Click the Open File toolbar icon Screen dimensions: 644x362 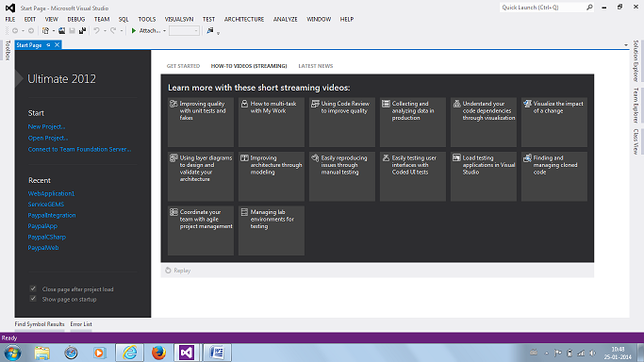click(x=61, y=31)
